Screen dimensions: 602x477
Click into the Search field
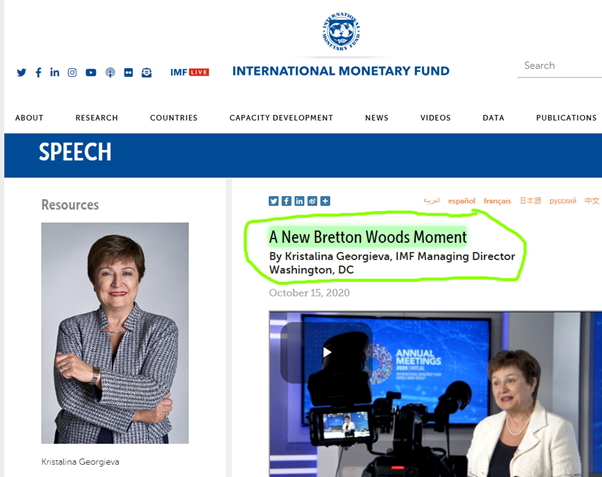point(559,66)
